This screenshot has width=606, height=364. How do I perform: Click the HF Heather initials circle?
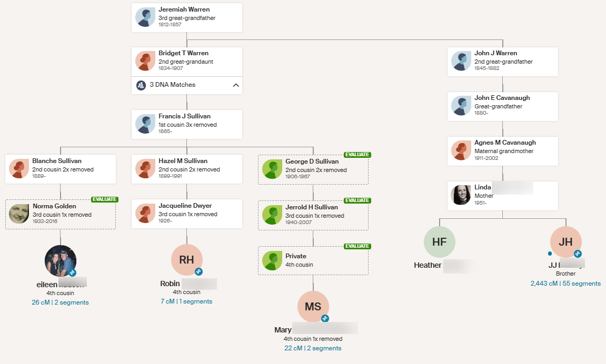pyautogui.click(x=440, y=242)
